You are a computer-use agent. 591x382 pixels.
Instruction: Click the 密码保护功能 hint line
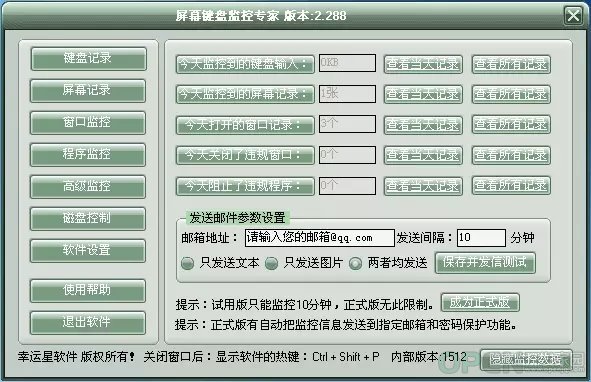346,325
